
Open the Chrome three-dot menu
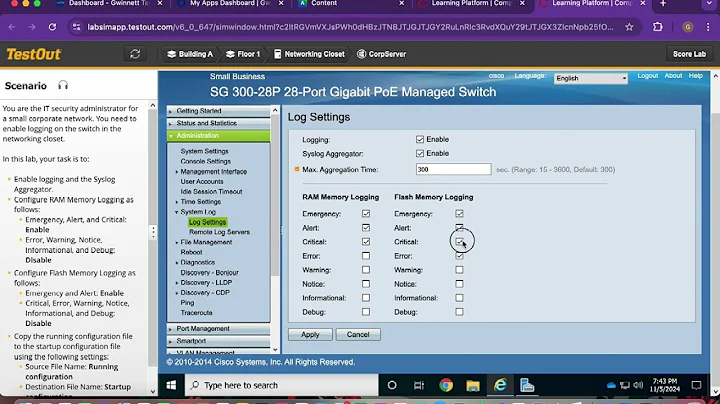pyautogui.click(x=708, y=27)
